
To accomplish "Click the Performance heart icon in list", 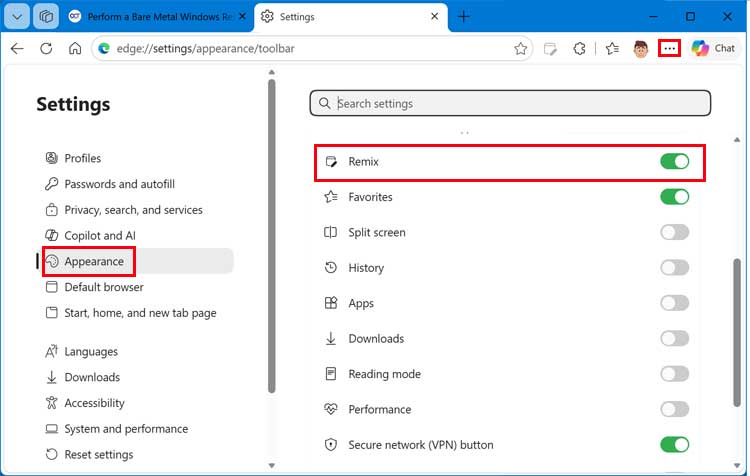I will pyautogui.click(x=331, y=409).
